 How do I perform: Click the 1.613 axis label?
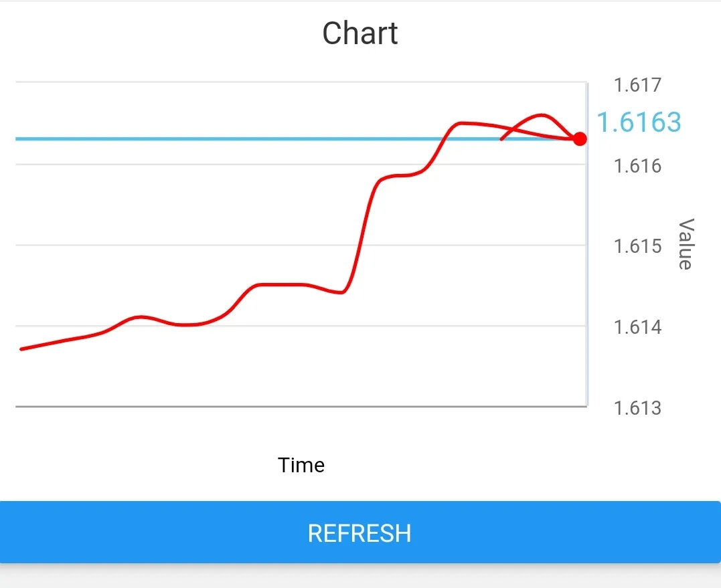pyautogui.click(x=637, y=408)
